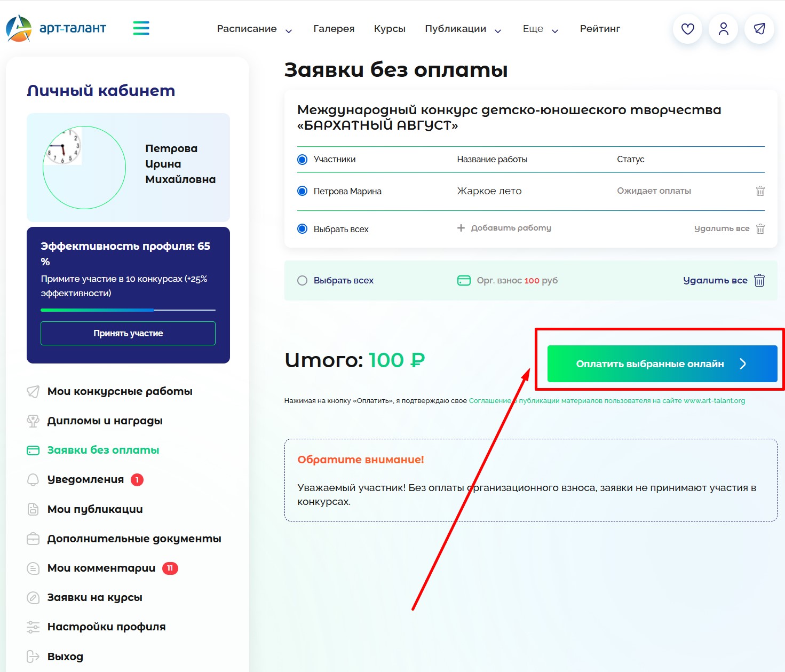Toggle the Петрова Марина radio button
This screenshot has width=785, height=672.
[x=302, y=191]
